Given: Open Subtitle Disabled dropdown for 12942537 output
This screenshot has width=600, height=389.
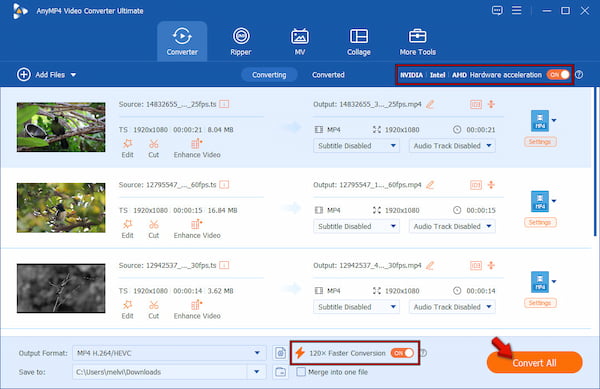Looking at the screenshot, I should point(356,307).
